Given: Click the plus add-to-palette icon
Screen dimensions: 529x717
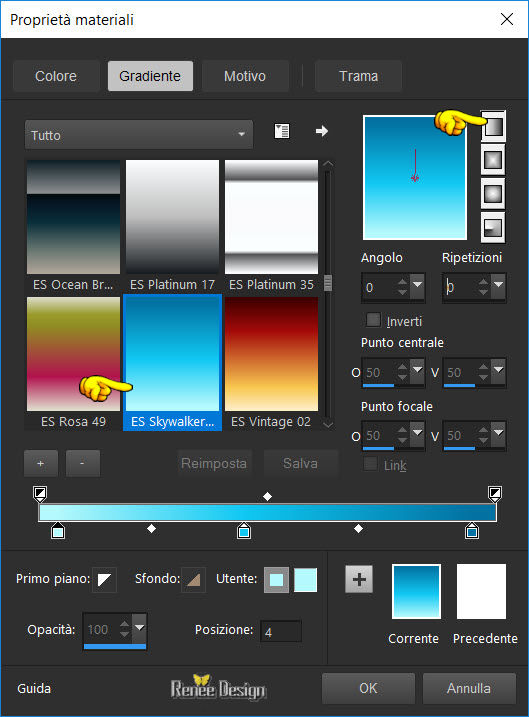Looking at the screenshot, I should click(x=359, y=579).
